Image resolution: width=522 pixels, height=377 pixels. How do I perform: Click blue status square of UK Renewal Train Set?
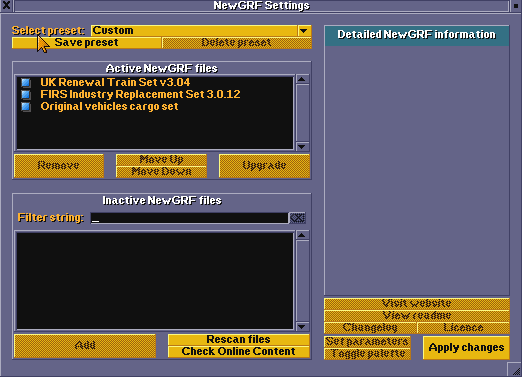tap(26, 82)
